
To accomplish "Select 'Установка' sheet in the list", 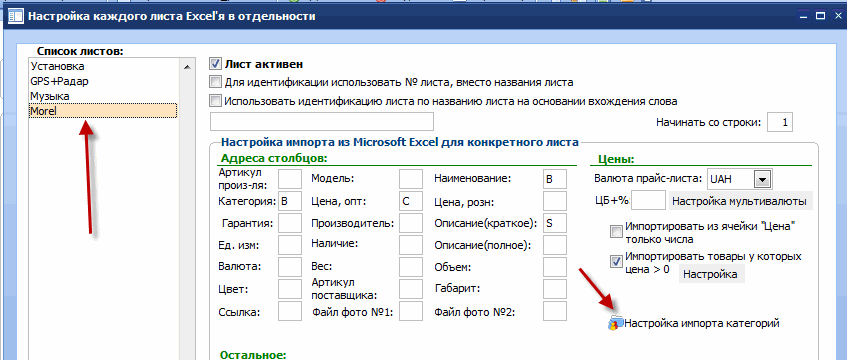I will point(104,67).
